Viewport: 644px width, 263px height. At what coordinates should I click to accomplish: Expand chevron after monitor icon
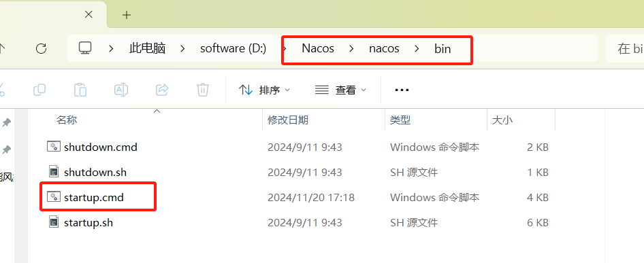111,48
